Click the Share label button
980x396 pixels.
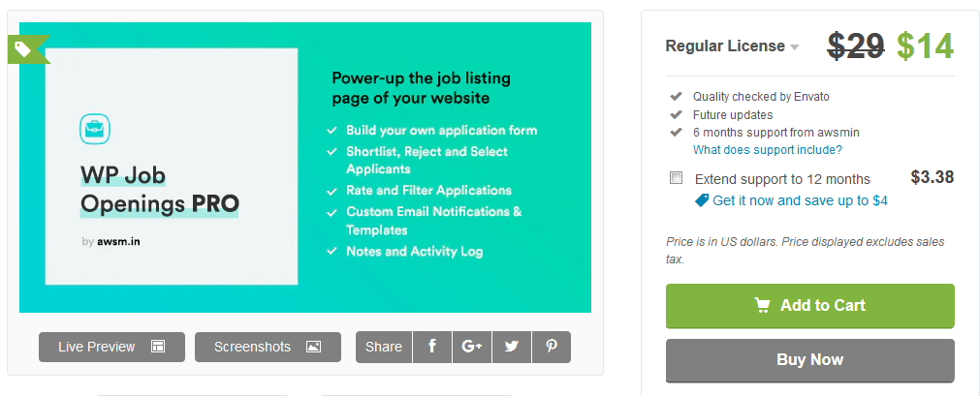tap(384, 347)
